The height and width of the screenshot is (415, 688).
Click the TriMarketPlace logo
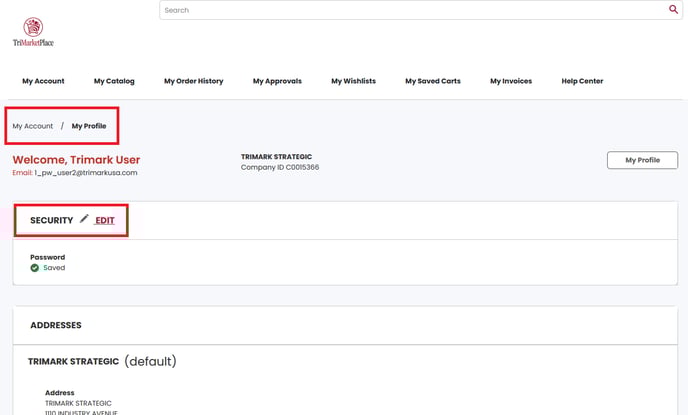(33, 32)
